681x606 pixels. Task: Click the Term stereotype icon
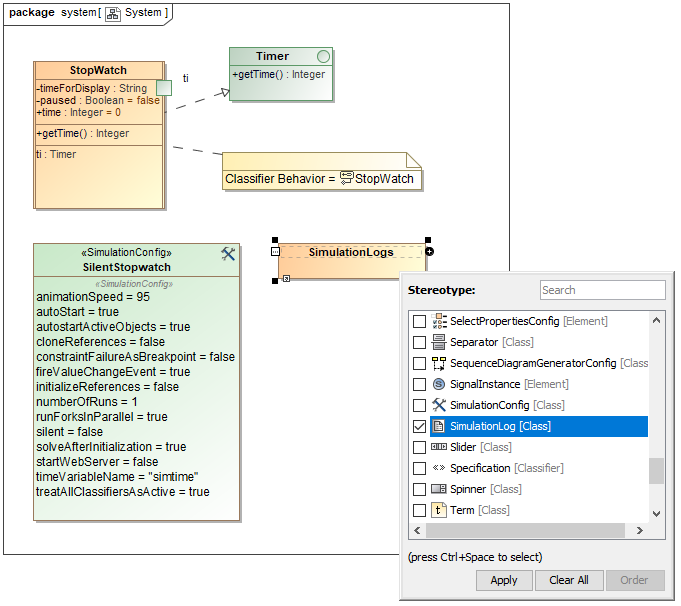pos(439,510)
